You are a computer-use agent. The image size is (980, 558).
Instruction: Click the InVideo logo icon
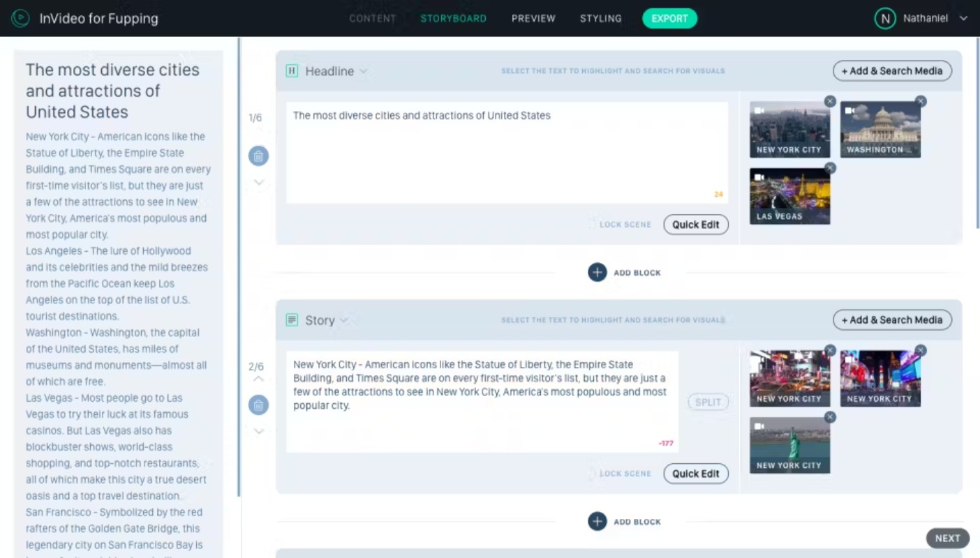tap(20, 18)
